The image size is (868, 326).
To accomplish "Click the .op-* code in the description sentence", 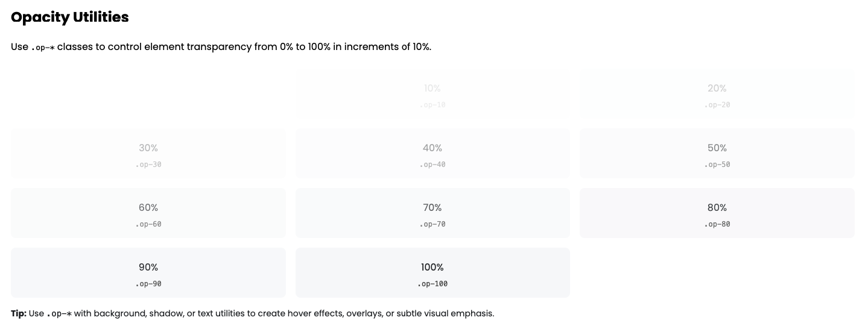I will tap(43, 48).
